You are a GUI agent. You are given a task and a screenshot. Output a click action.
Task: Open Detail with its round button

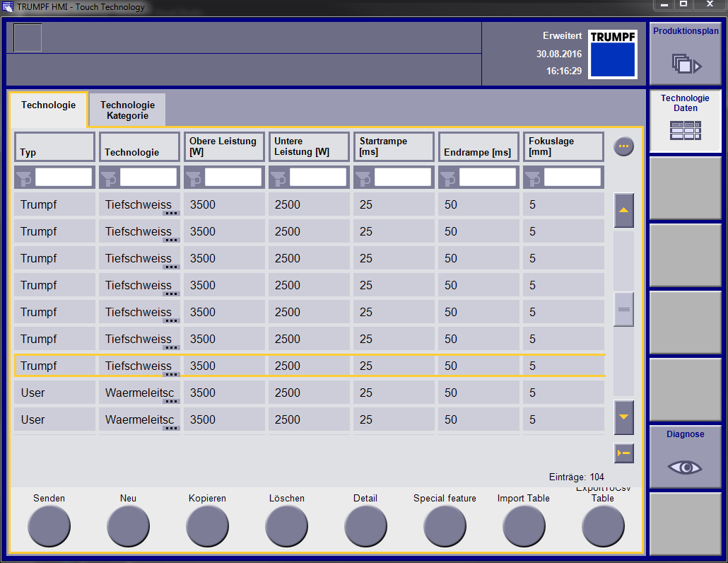pos(365,526)
